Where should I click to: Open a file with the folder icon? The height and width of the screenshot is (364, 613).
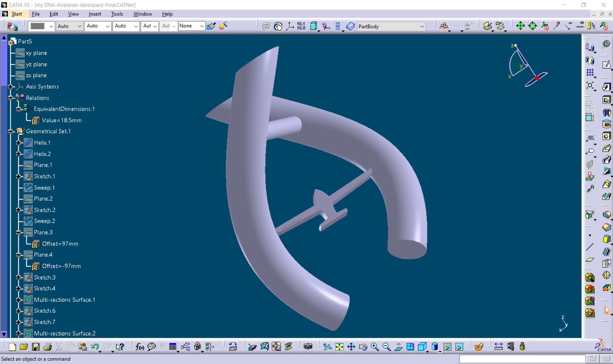click(x=24, y=346)
